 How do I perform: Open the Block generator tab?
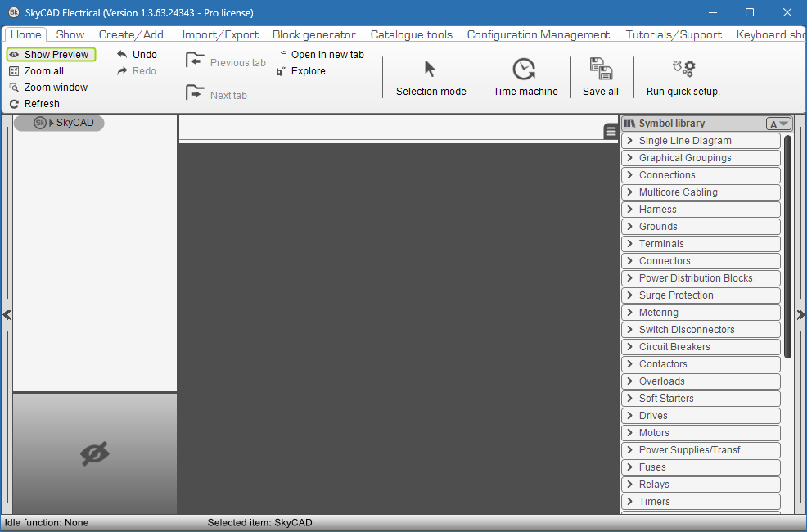click(x=314, y=34)
